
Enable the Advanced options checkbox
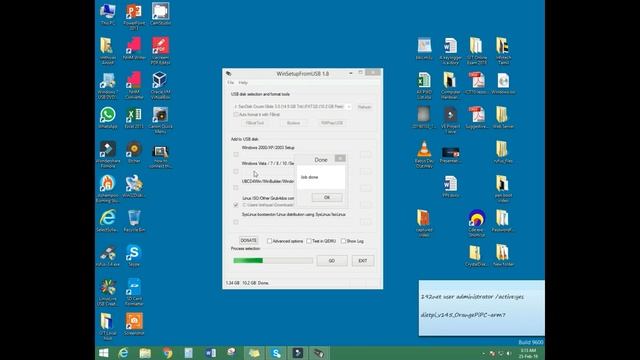269,241
